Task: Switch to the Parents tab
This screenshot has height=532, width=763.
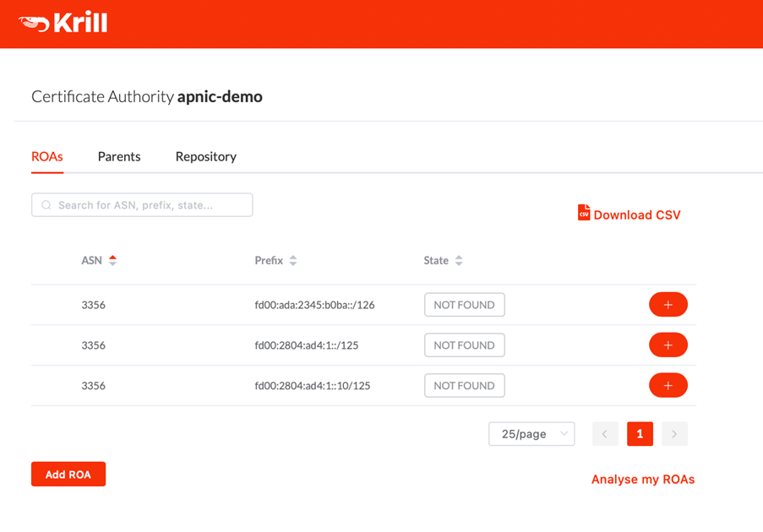Action: pyautogui.click(x=119, y=156)
